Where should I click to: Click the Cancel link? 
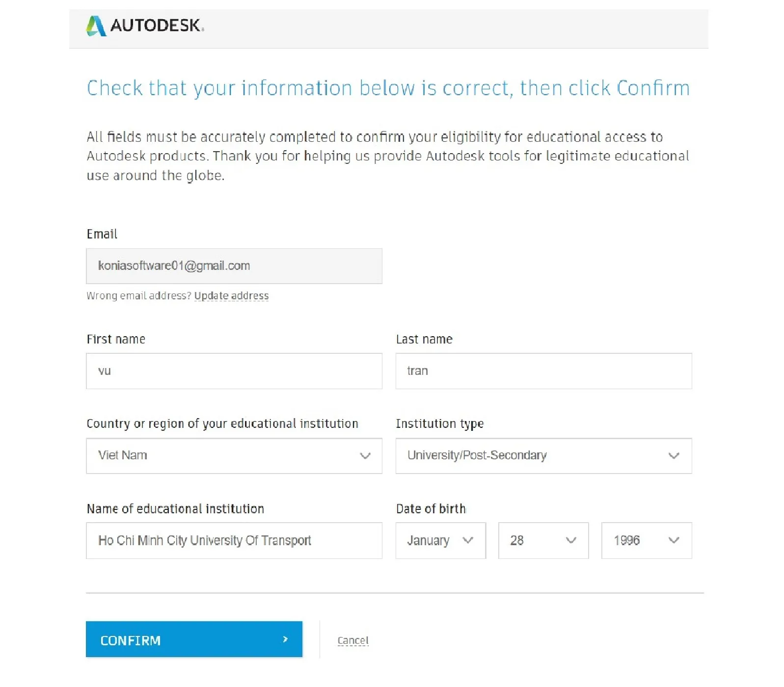click(353, 641)
